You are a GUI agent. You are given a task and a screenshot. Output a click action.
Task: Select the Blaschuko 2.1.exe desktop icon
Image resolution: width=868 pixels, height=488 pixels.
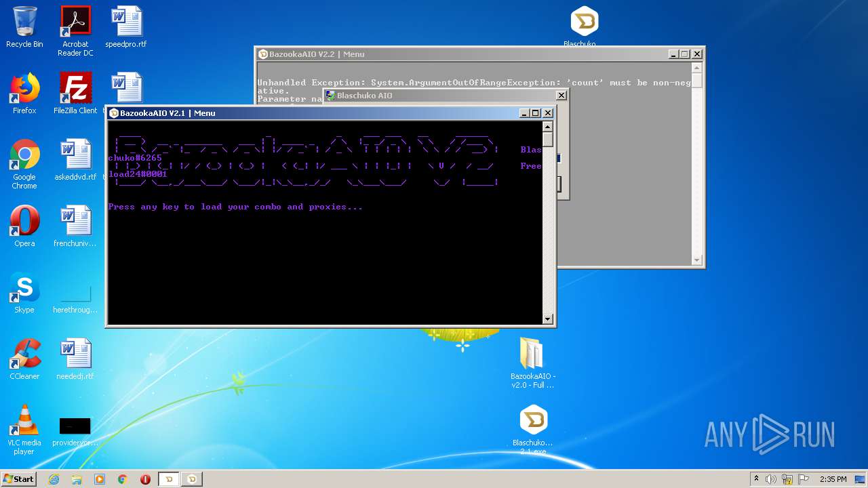click(x=533, y=430)
